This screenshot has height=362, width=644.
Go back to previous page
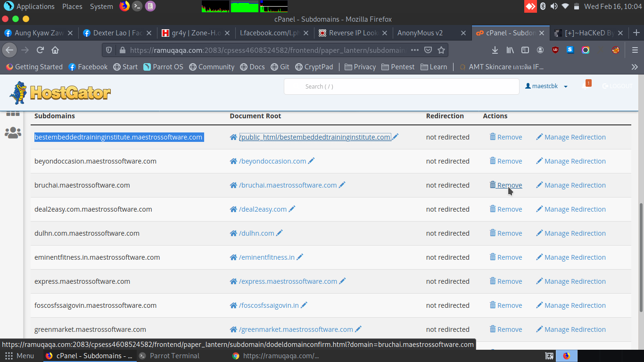9,50
